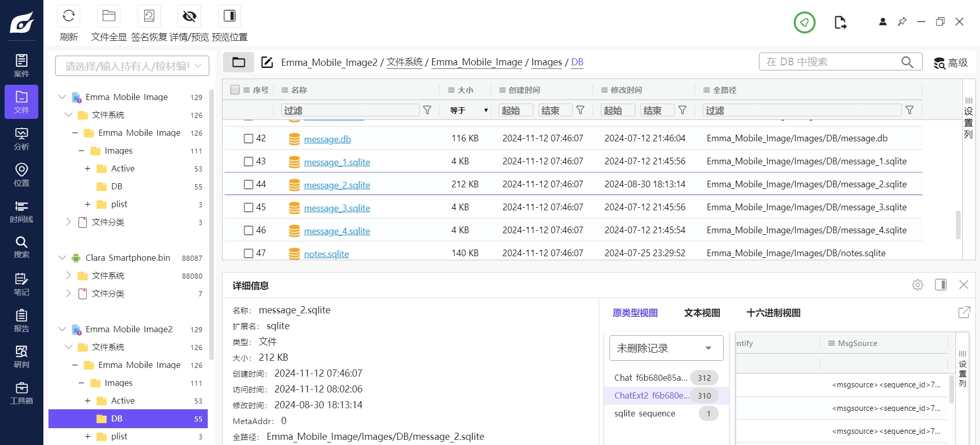Image resolution: width=980 pixels, height=445 pixels.
Task: Switch to the hex view (十六进制视图) tab
Action: (773, 313)
